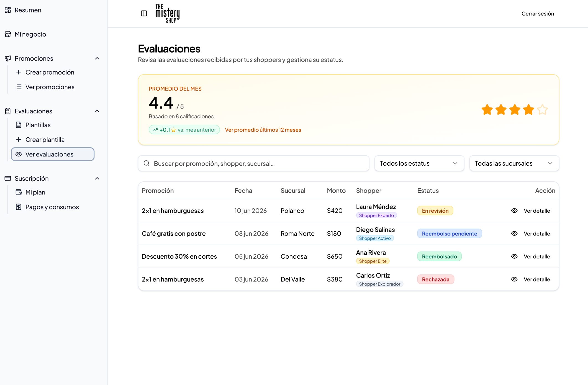
Task: Toggle the sidebar panel icon
Action: coord(144,13)
